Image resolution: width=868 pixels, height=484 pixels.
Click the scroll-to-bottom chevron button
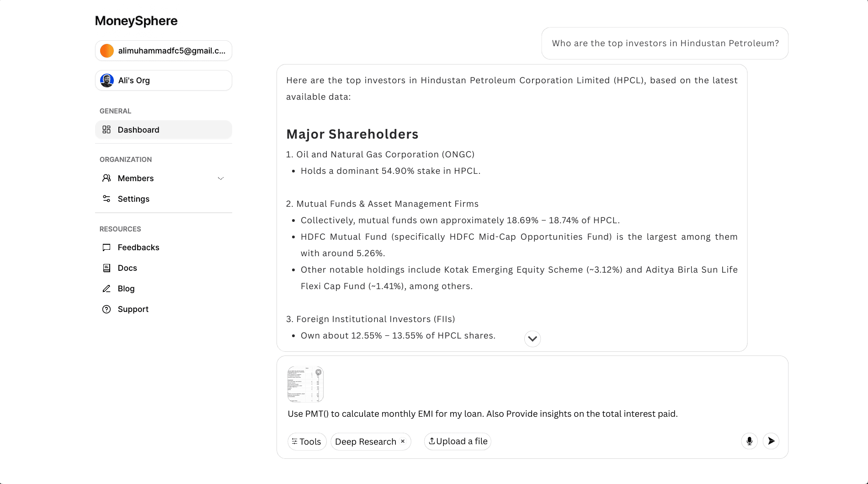pyautogui.click(x=533, y=339)
